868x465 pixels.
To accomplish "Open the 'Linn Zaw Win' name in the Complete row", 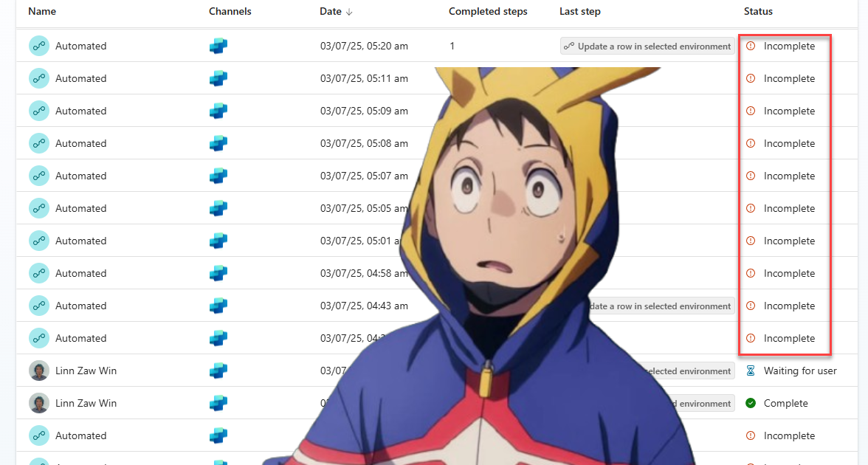I will [86, 403].
